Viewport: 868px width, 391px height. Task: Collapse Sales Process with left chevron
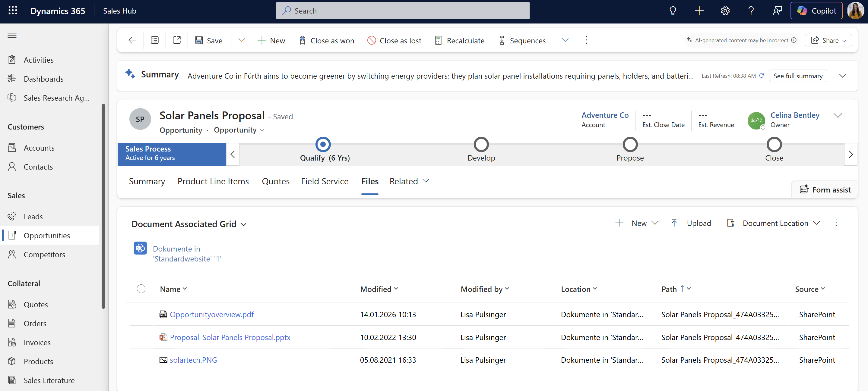click(x=233, y=155)
